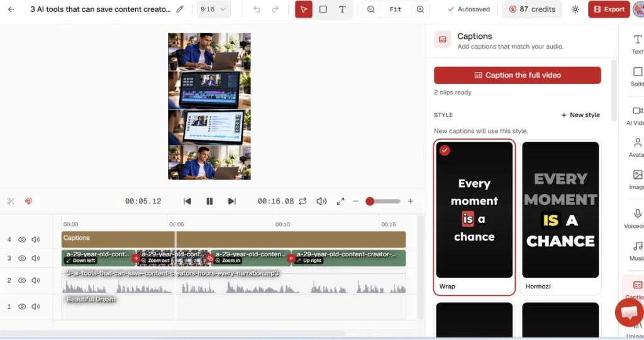Select the Zoom out video clip
This screenshot has width=644, height=340.
click(172, 258)
